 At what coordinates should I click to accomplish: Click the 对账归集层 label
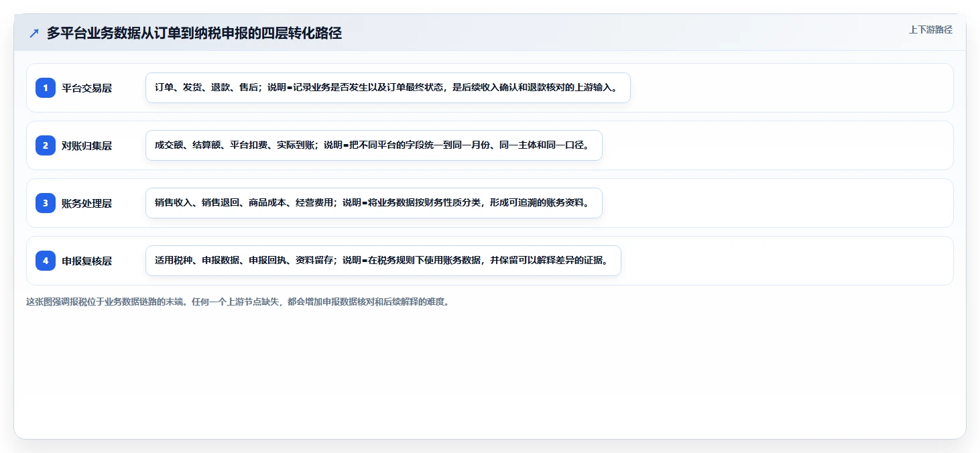86,145
